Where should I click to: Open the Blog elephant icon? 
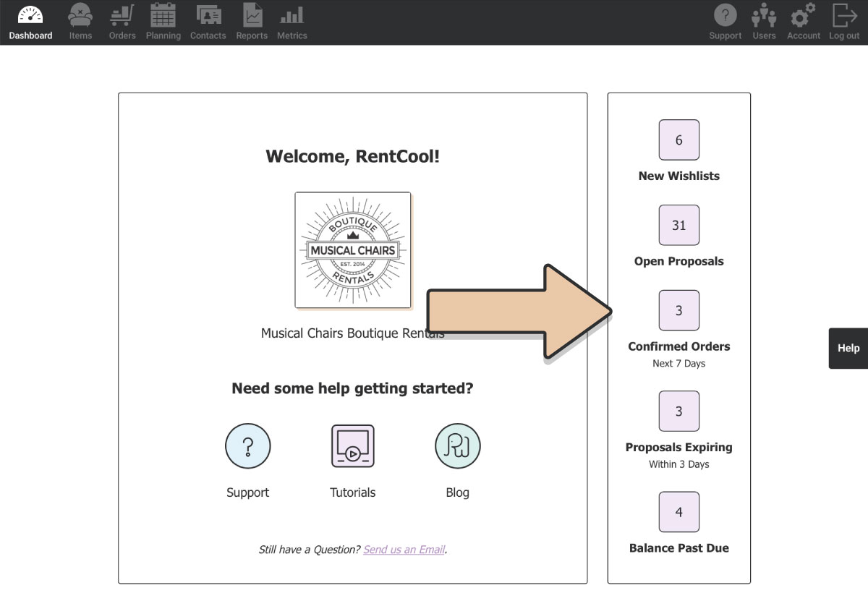[457, 446]
